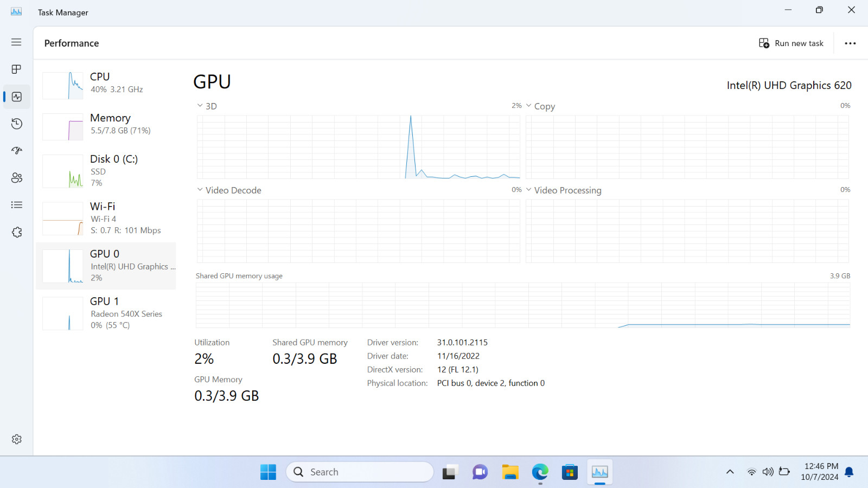Click Task Manager taskbar icon
The width and height of the screenshot is (868, 488).
click(599, 472)
